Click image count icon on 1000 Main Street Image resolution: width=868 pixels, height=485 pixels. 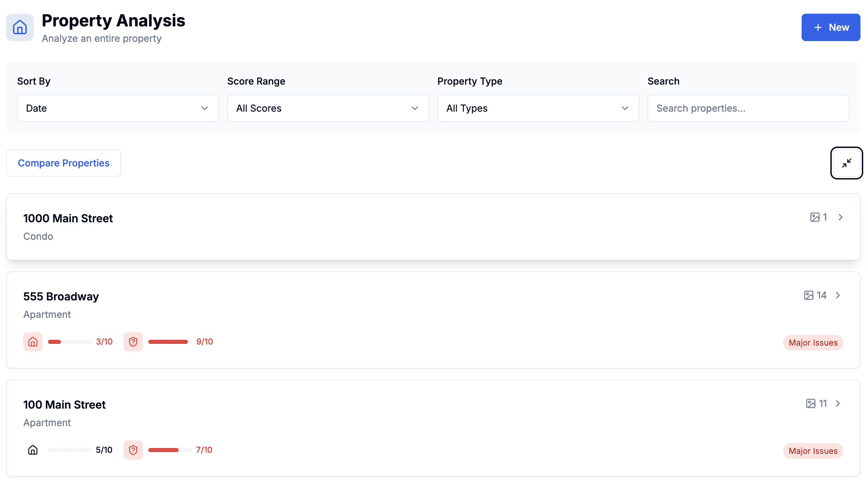click(x=815, y=217)
